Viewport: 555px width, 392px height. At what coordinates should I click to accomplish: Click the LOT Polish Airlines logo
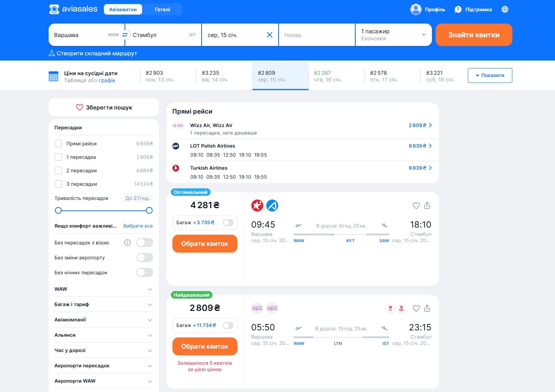176,146
